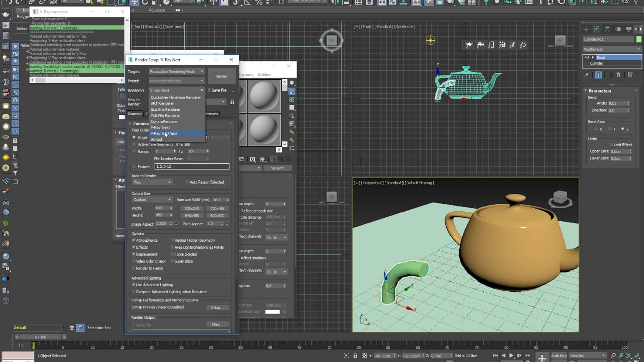Open the Area to Render View dropdown

click(x=151, y=182)
